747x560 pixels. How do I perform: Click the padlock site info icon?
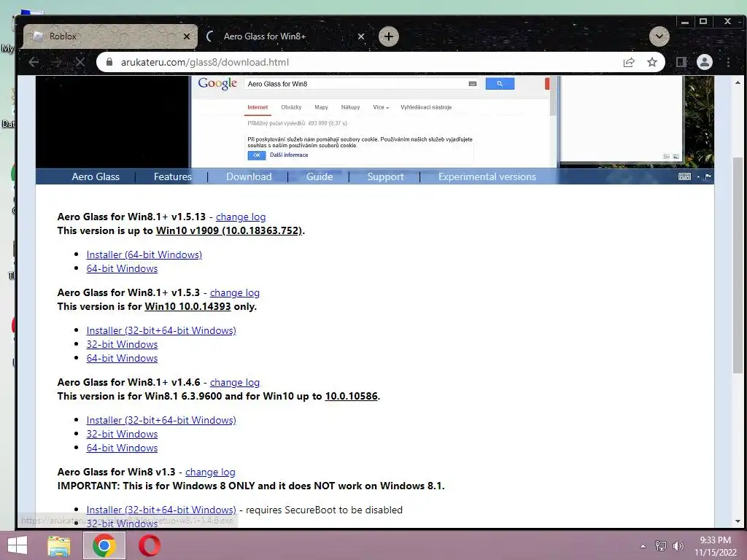(x=109, y=62)
